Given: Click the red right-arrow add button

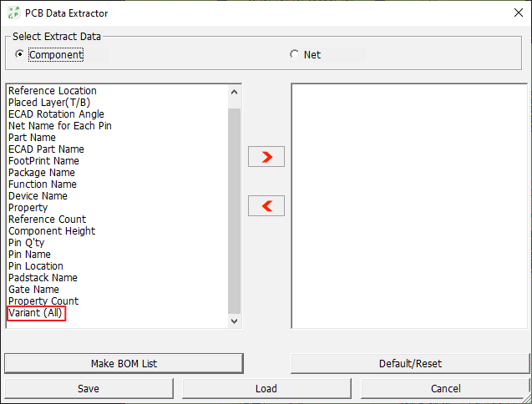Looking at the screenshot, I should (266, 156).
